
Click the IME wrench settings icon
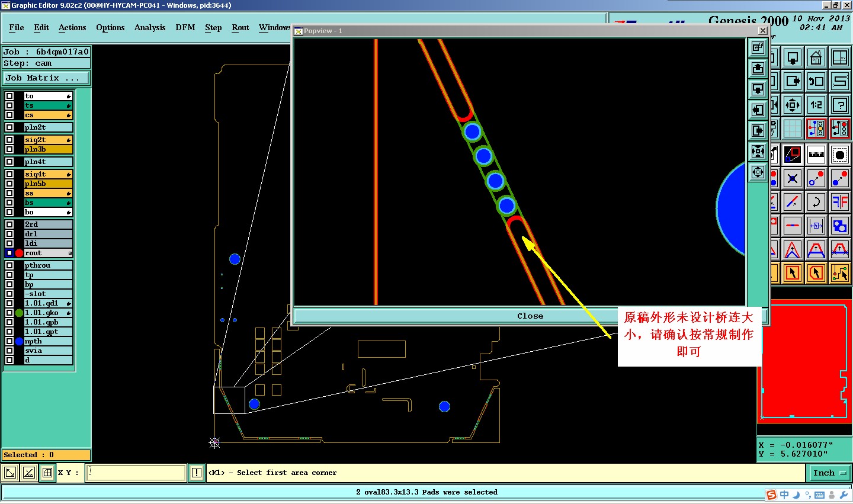tap(844, 495)
